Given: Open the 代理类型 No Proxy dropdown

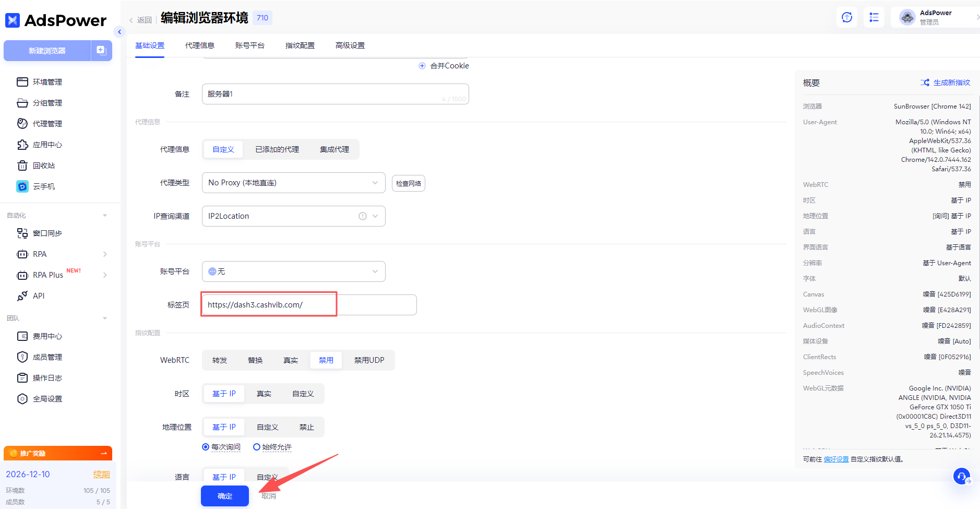Looking at the screenshot, I should tap(293, 182).
